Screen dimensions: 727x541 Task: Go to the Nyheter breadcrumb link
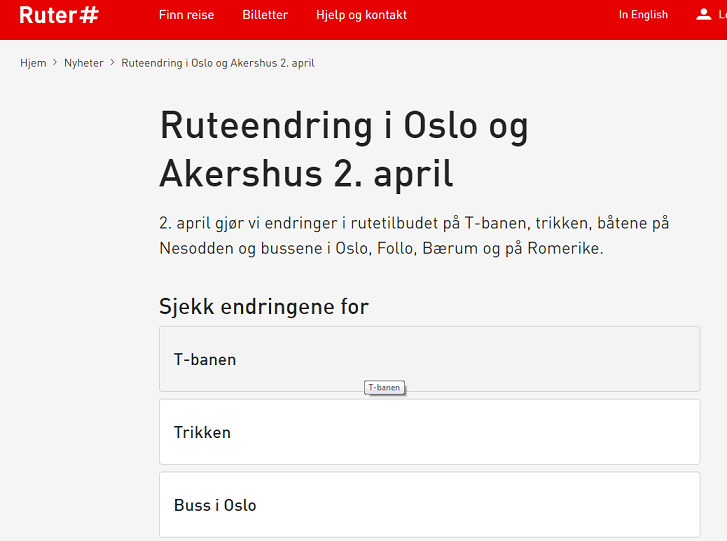(83, 63)
